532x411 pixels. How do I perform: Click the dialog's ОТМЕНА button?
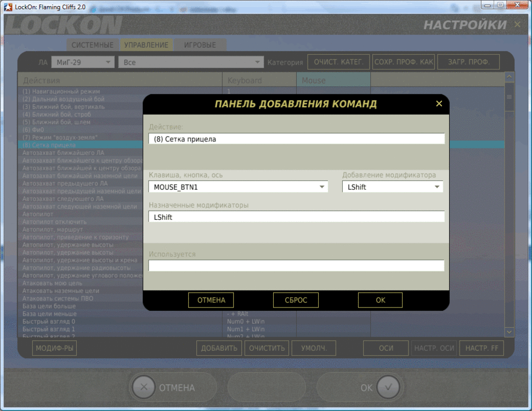coord(211,300)
